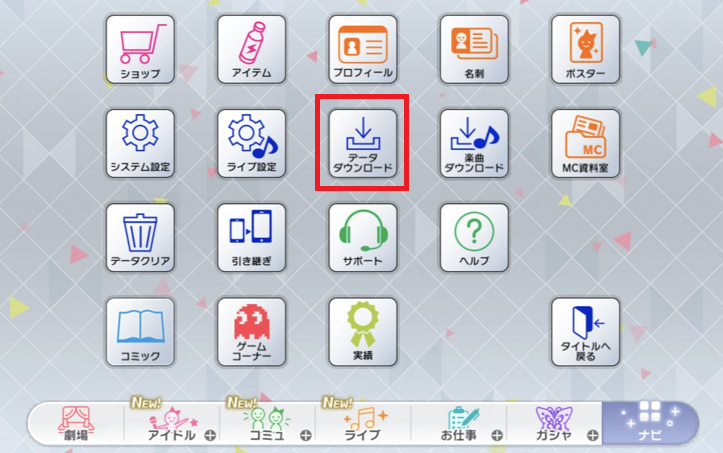Open the 名刺 business card icon
Viewport: 723px width, 453px height.
(474, 49)
